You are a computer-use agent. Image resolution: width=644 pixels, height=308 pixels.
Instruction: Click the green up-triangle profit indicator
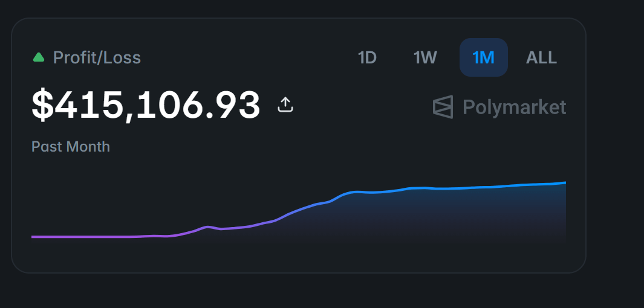pos(39,57)
